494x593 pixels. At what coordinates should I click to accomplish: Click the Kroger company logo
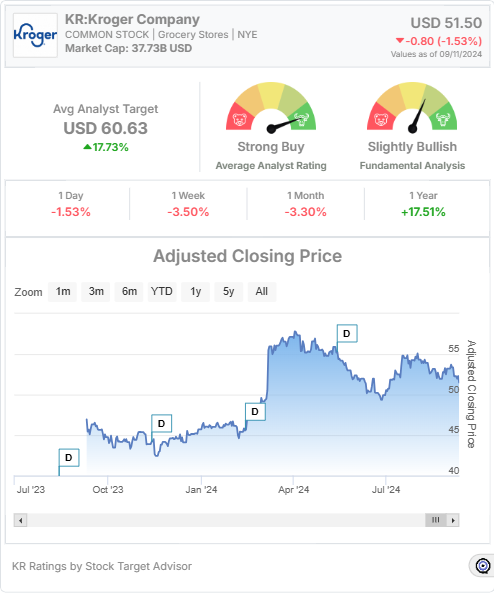point(35,35)
